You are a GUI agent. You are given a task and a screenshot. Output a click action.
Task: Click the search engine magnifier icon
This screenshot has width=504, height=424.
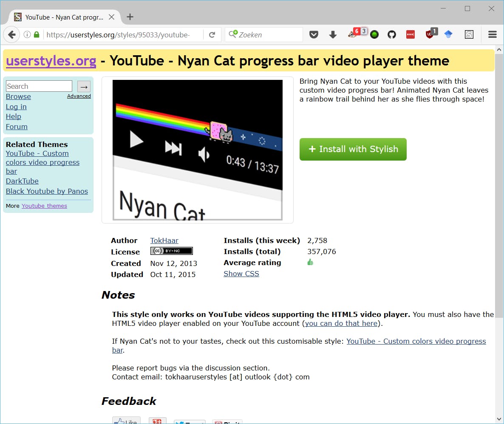click(x=233, y=34)
